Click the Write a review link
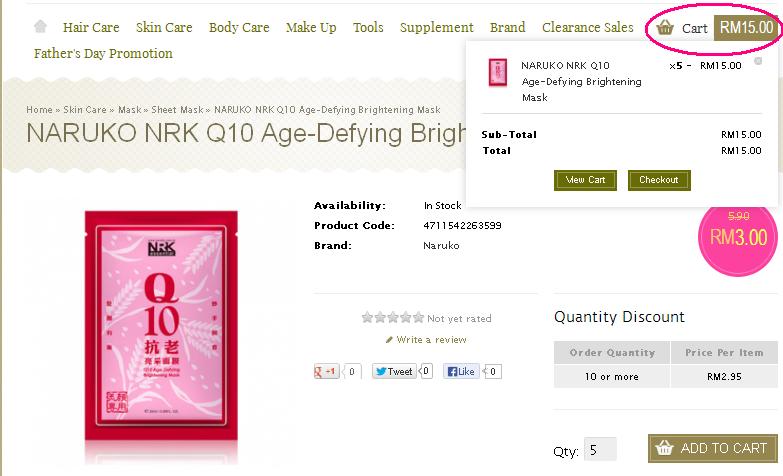The height and width of the screenshot is (476, 783). [x=431, y=340]
